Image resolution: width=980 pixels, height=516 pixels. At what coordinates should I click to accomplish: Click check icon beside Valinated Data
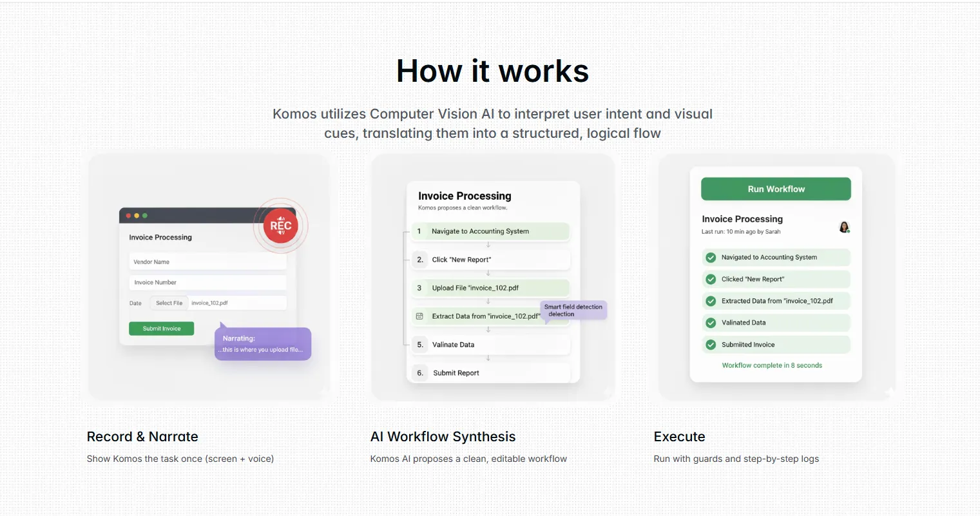(x=711, y=323)
